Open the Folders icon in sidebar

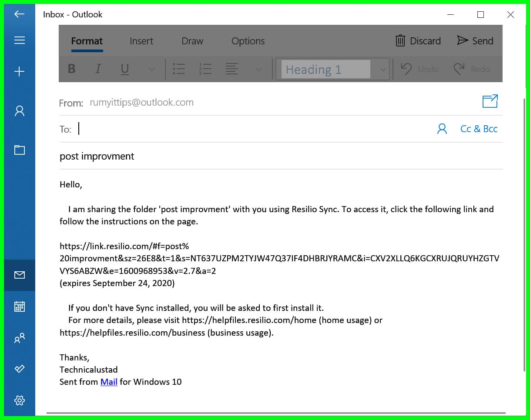(x=19, y=150)
